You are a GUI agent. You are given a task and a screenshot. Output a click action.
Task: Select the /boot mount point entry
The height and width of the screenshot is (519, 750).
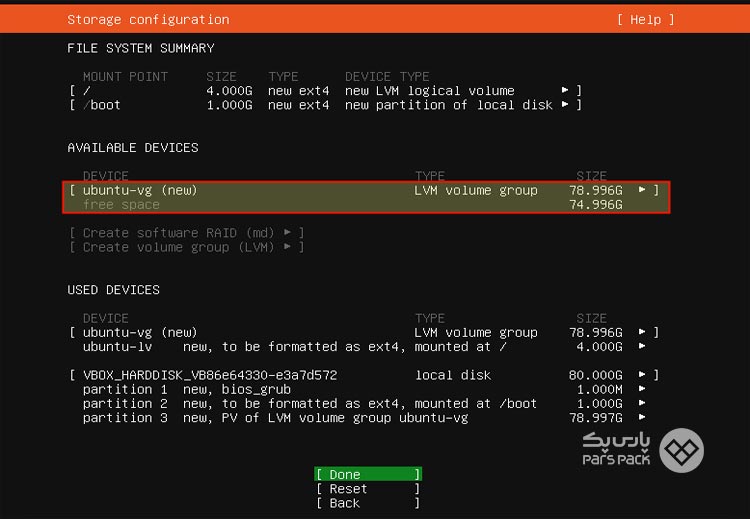coord(101,105)
